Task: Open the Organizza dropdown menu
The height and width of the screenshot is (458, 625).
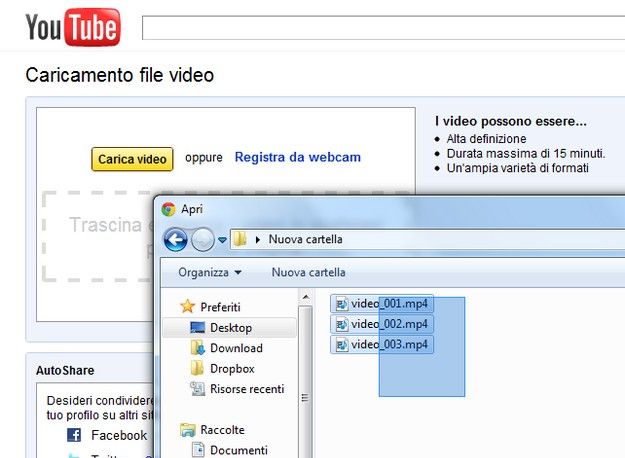Action: [210, 272]
